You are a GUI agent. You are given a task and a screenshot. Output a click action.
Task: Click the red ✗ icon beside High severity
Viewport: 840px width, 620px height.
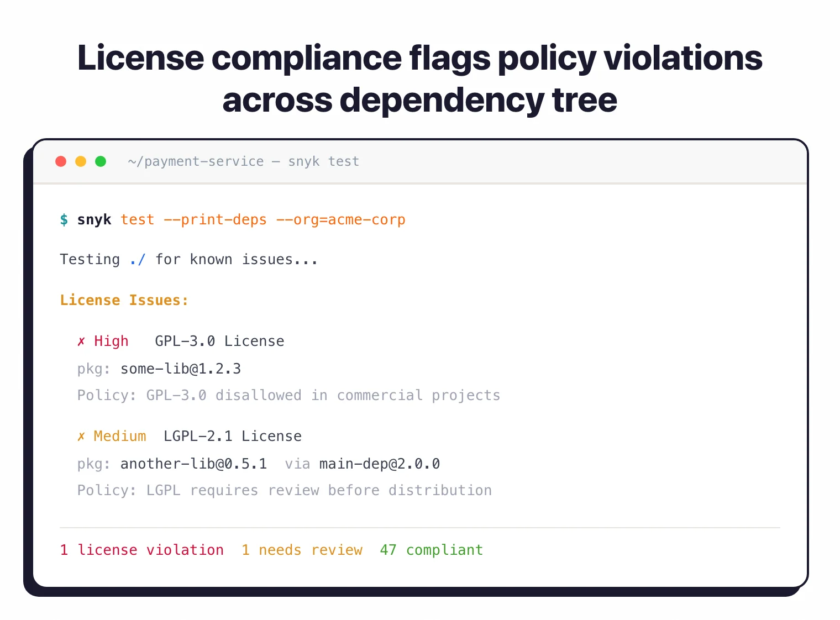coord(81,341)
